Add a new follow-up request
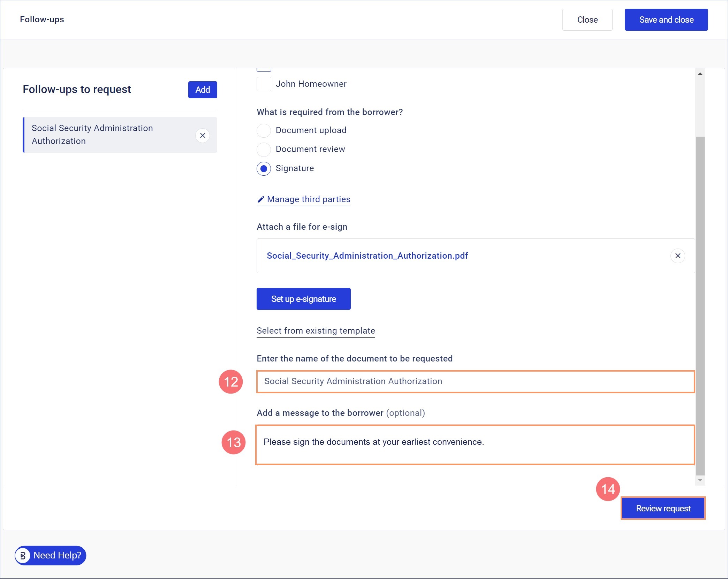This screenshot has width=728, height=579. (x=203, y=90)
